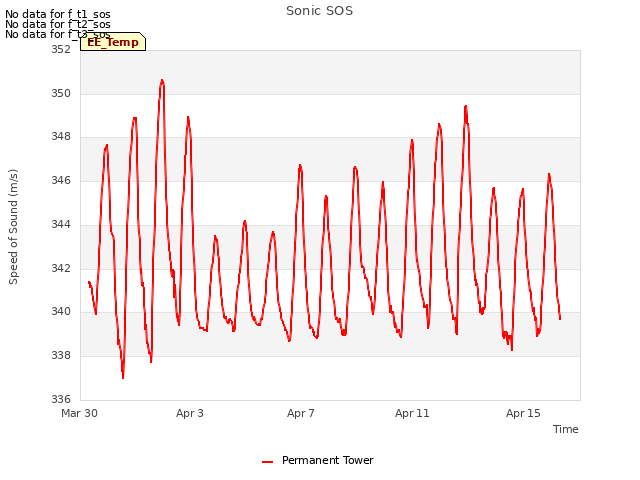Click the 338 y-axis tick value
Screen dimensions: 640x480
pyautogui.click(x=61, y=356)
